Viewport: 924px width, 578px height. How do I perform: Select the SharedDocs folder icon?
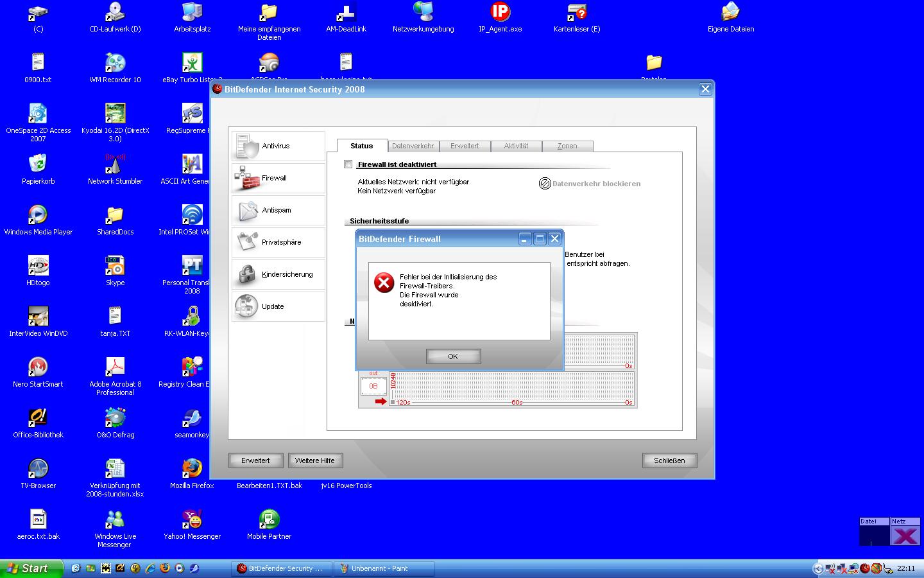(115, 220)
